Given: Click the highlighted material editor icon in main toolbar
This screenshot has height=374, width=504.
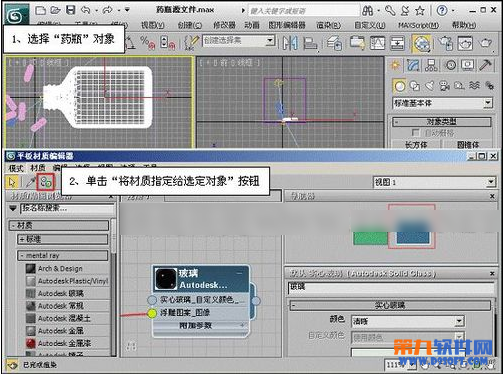Looking at the screenshot, I should point(422,43).
